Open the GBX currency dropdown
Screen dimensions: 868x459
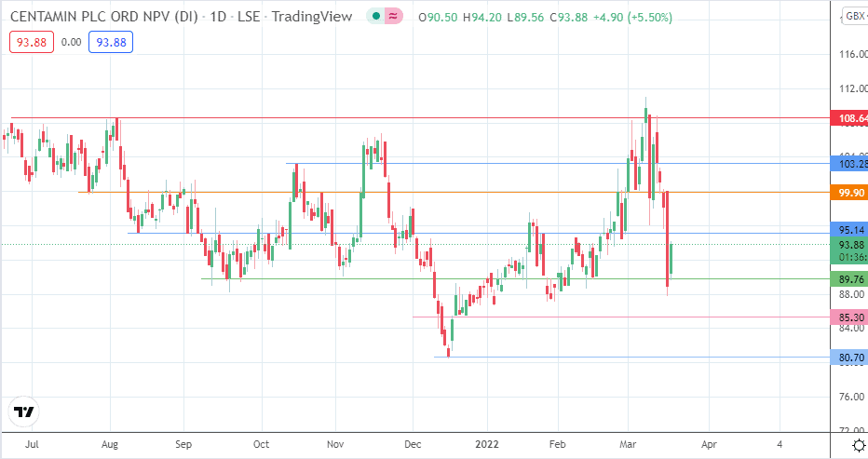pos(855,16)
